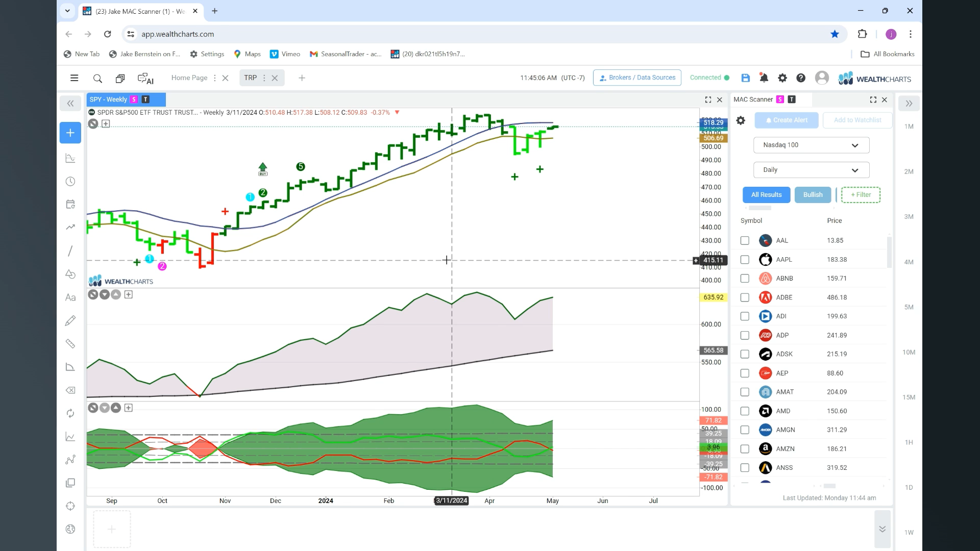Collapse left sidebar with double chevron

click(70, 104)
